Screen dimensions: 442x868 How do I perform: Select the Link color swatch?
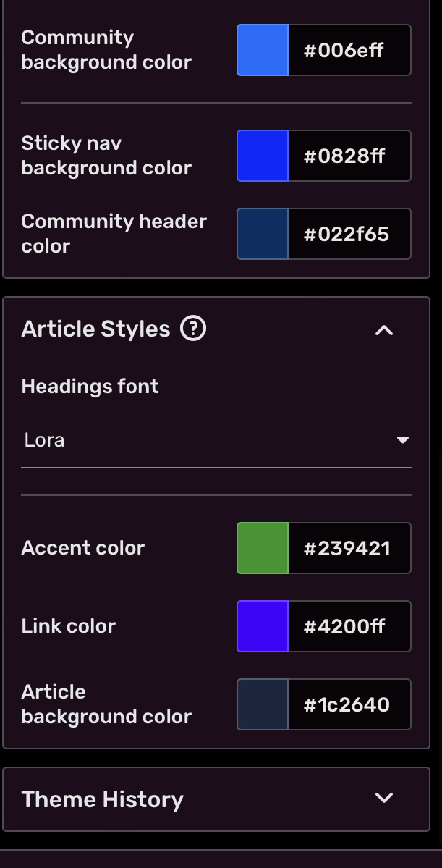pyautogui.click(x=262, y=625)
